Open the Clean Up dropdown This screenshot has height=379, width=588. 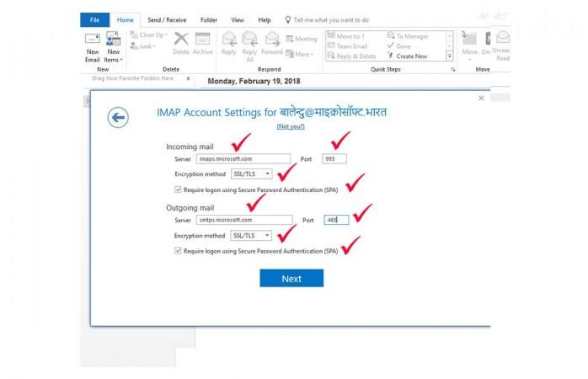(149, 35)
